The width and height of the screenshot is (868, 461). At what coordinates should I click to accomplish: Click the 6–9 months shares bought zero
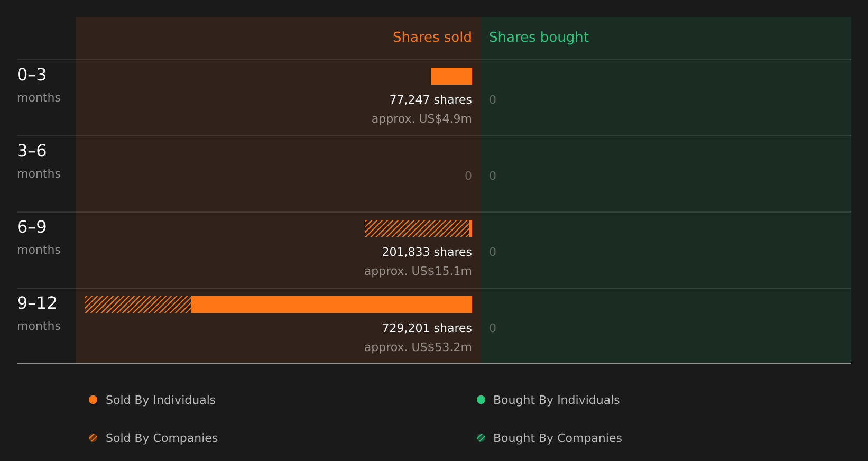493,252
